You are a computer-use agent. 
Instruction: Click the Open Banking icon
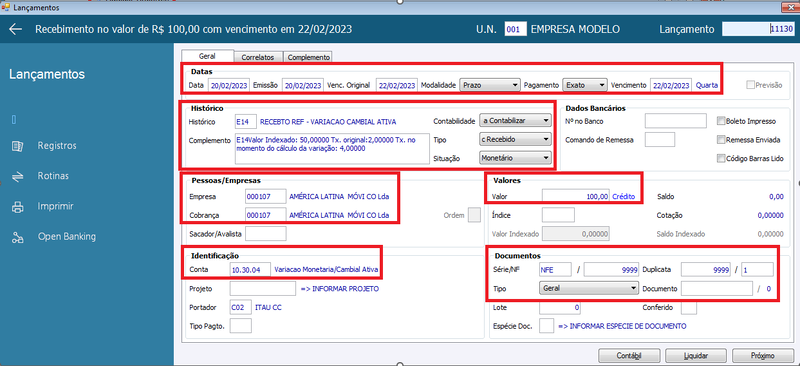[x=17, y=237]
